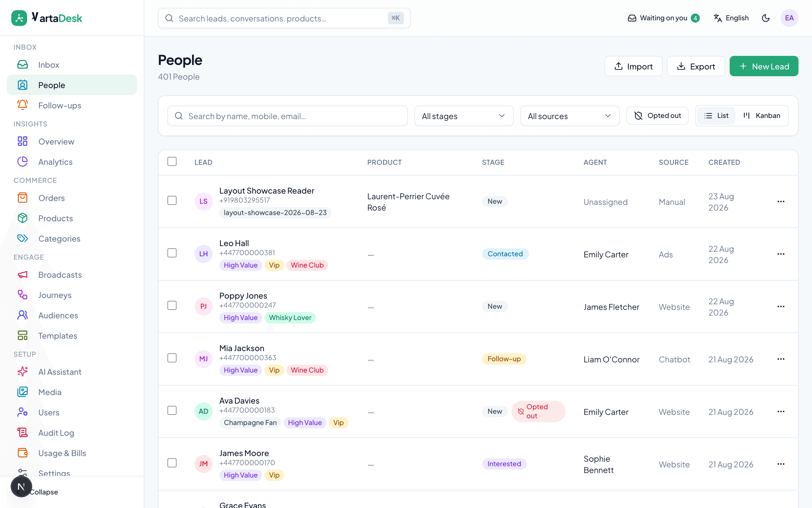Click the Usage & Bills wallet icon
Screen dimensions: 812x508
(23, 453)
